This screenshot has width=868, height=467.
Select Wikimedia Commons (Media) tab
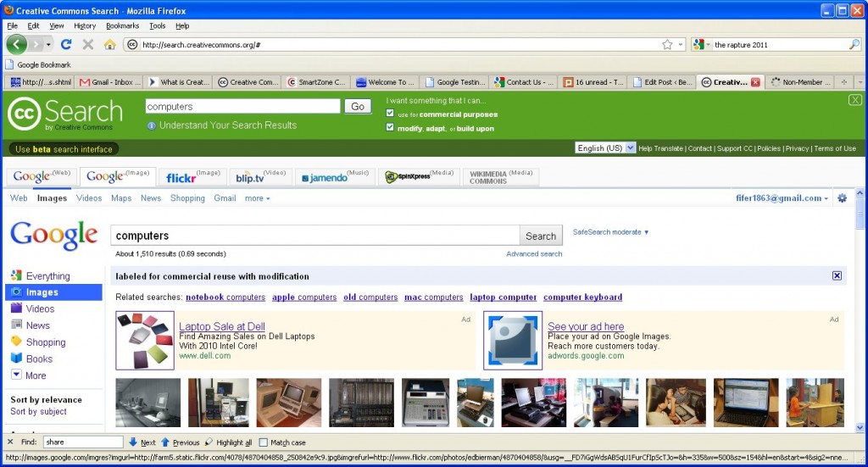(x=500, y=176)
